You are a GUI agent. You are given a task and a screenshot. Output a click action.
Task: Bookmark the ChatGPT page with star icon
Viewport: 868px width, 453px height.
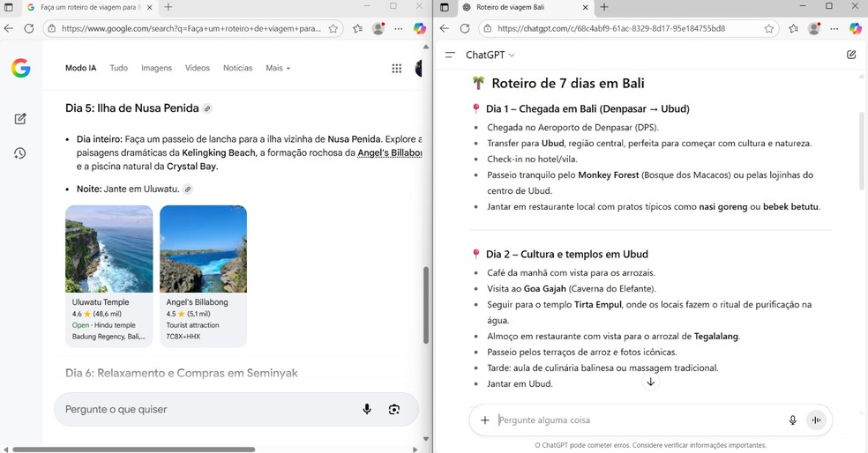click(769, 29)
